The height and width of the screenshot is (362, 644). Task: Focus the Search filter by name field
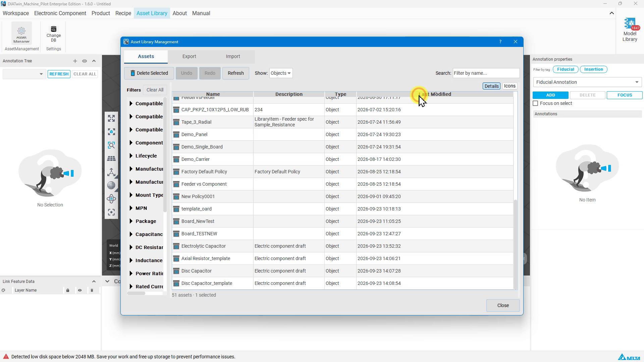(486, 73)
